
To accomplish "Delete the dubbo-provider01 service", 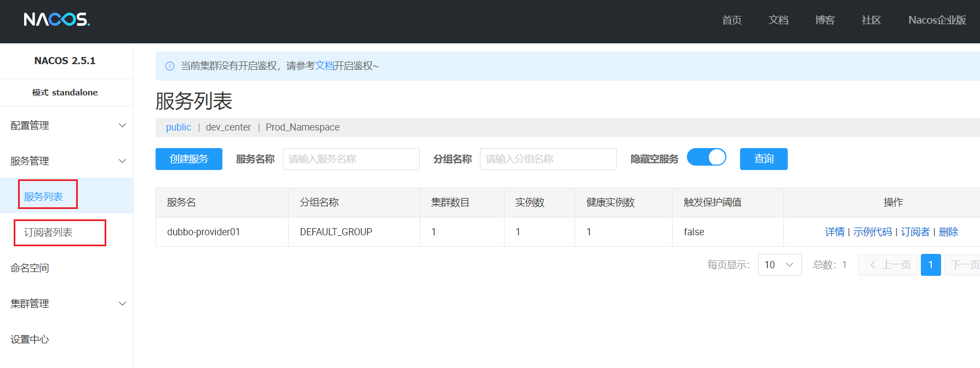I will click(x=948, y=232).
